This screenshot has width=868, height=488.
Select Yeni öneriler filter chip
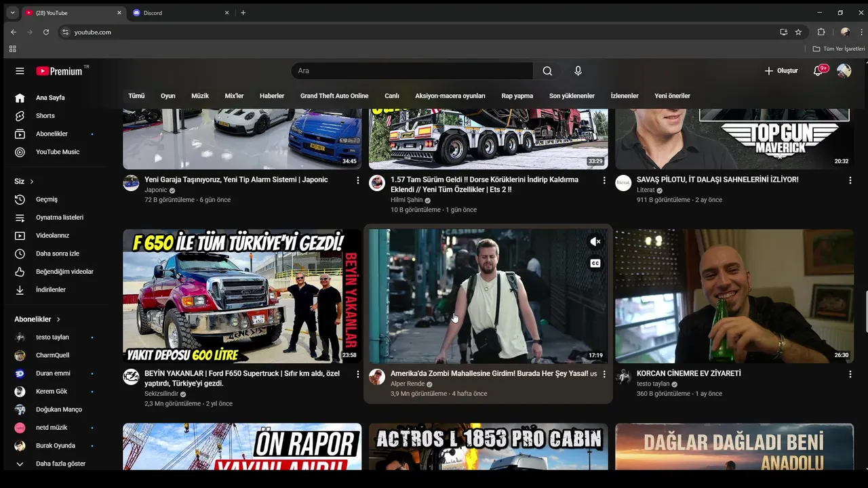[672, 96]
